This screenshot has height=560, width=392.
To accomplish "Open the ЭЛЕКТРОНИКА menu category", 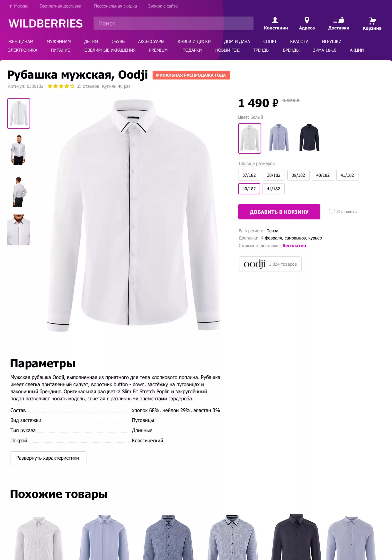I will click(22, 50).
